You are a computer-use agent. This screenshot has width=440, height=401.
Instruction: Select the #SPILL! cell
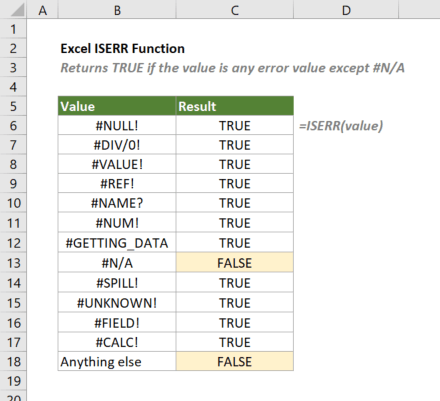[117, 283]
